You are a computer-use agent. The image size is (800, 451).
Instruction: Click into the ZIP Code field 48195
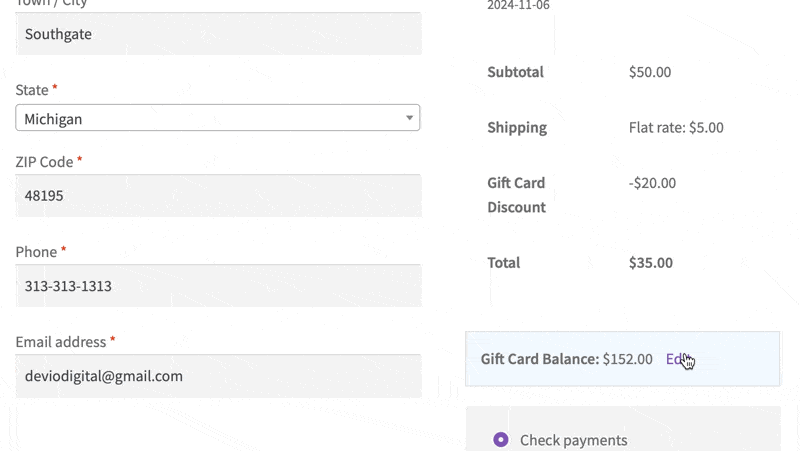(218, 195)
